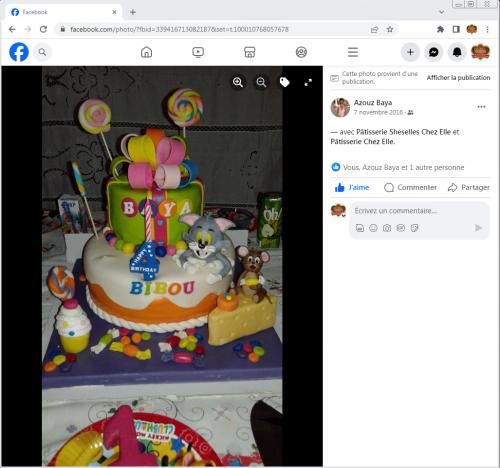This screenshot has height=468, width=500.
Task: Open the Facebook search magnifier
Action: click(42, 52)
